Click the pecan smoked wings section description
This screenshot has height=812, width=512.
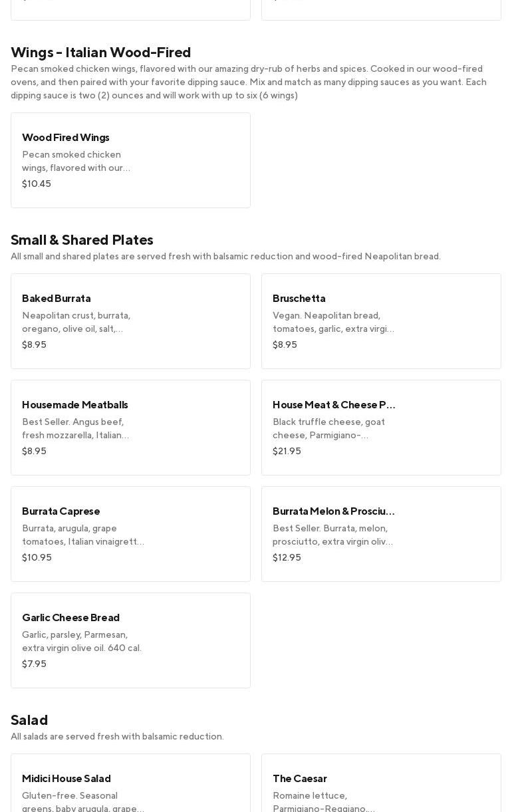pyautogui.click(x=248, y=82)
